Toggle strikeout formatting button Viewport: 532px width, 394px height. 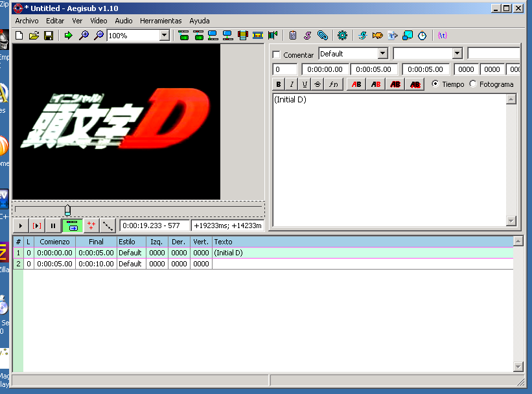318,84
